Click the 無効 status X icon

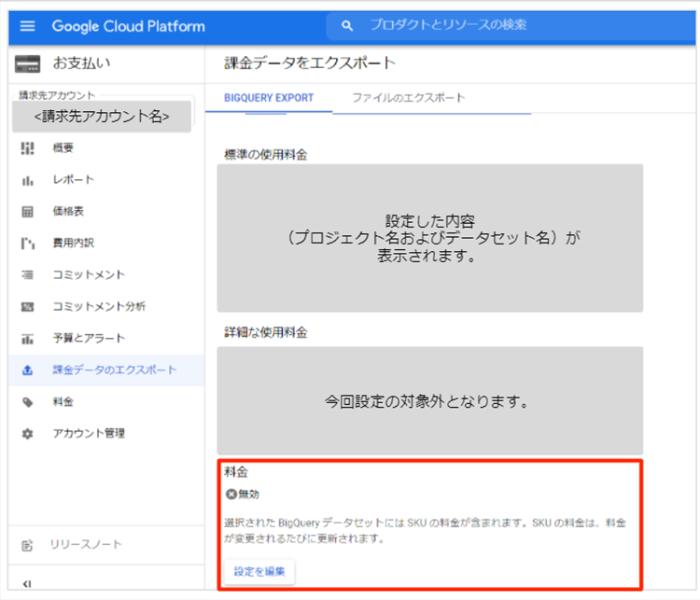coord(231,495)
